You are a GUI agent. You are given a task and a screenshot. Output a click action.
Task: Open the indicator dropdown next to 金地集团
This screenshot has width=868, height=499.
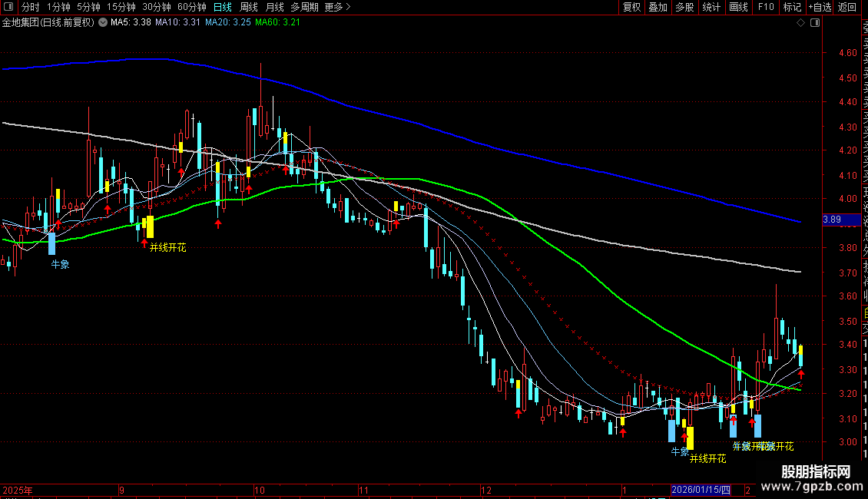coord(103,22)
